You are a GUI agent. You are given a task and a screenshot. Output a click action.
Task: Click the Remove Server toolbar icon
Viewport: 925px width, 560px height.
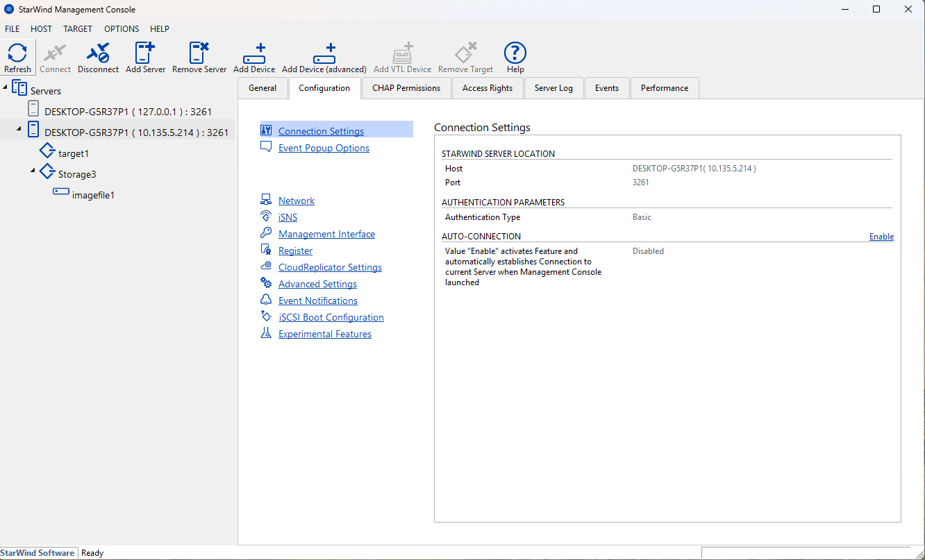click(x=199, y=53)
